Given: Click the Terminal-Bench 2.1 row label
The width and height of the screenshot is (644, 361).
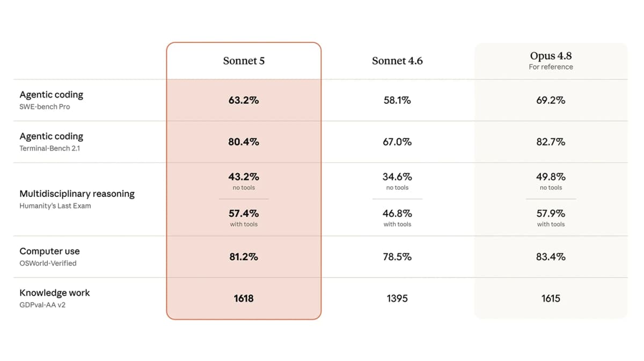Looking at the screenshot, I should click(x=49, y=148).
